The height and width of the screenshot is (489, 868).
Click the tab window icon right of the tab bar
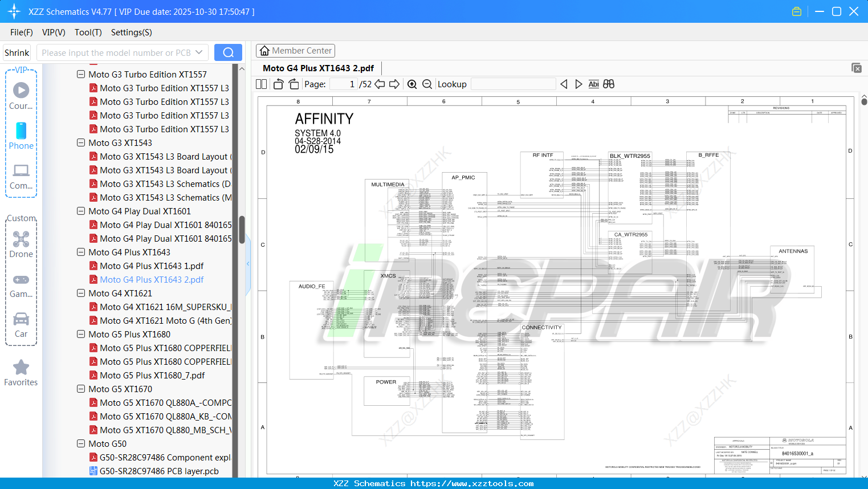[x=857, y=68]
